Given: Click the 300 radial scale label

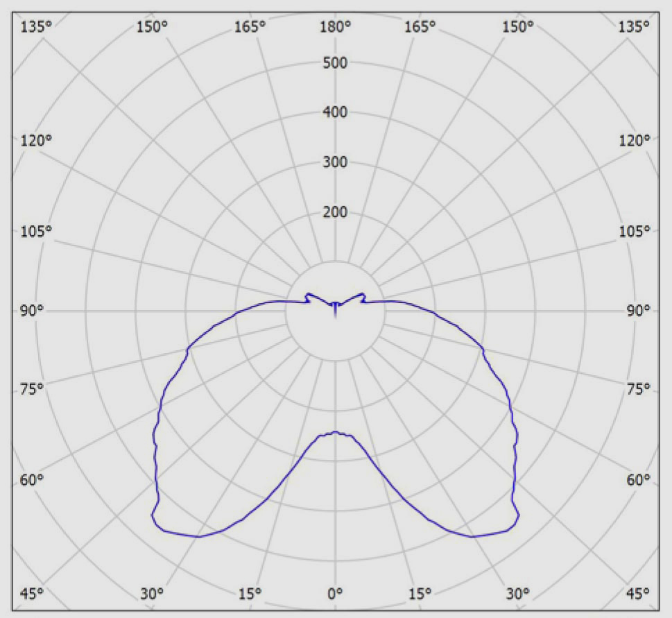Looking at the screenshot, I should [336, 163].
